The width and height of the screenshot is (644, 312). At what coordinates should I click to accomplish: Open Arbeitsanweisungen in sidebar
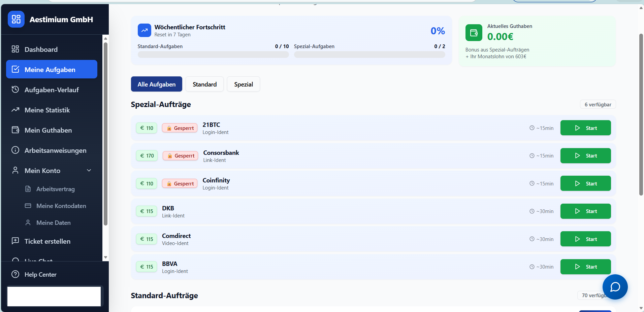pos(52,150)
